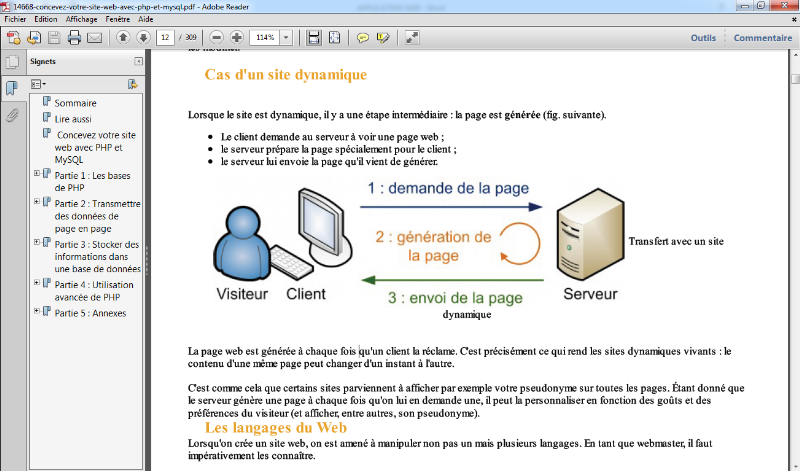Open the zoom level dropdown arrow
Viewport: 800px width, 471px height.
(286, 37)
